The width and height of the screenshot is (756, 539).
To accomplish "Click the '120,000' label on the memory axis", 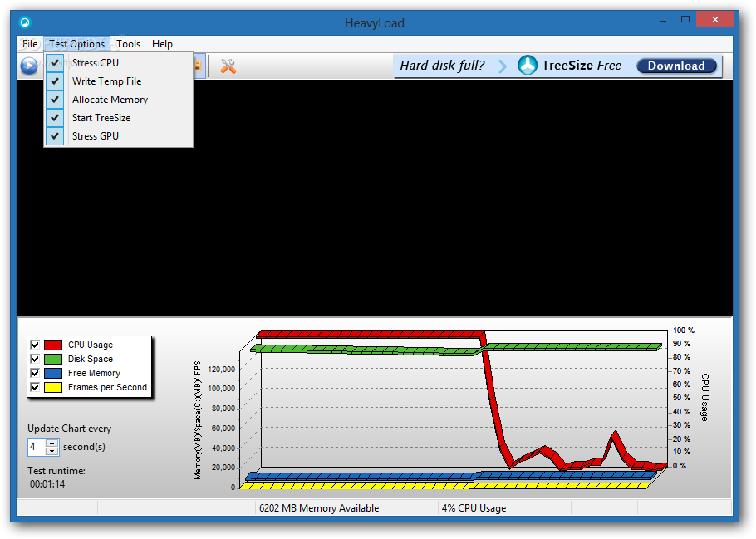I will pyautogui.click(x=221, y=369).
